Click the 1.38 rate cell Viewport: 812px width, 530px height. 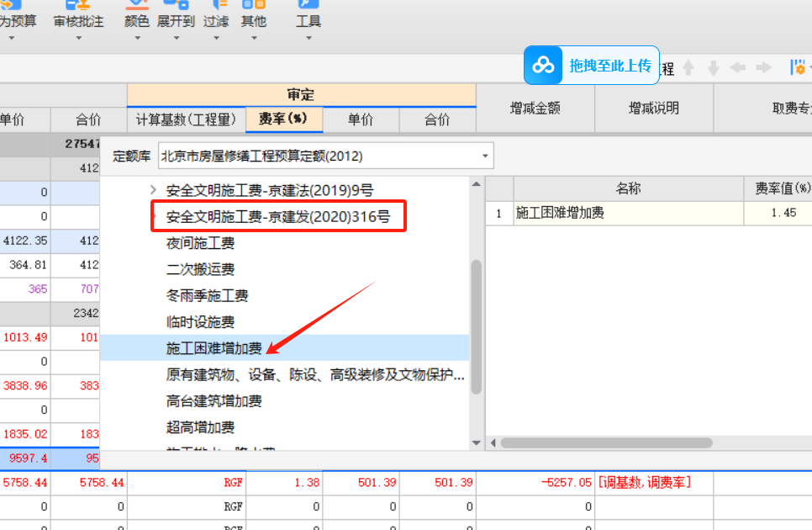click(284, 482)
